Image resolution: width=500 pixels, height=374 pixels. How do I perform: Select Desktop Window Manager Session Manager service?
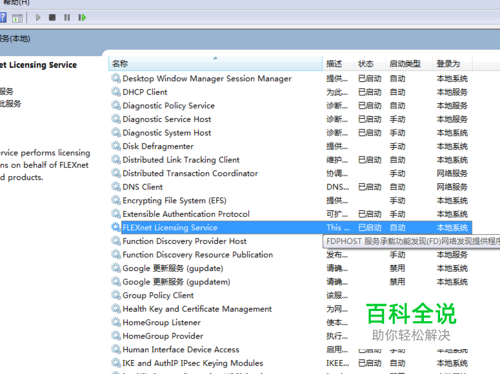tap(207, 79)
